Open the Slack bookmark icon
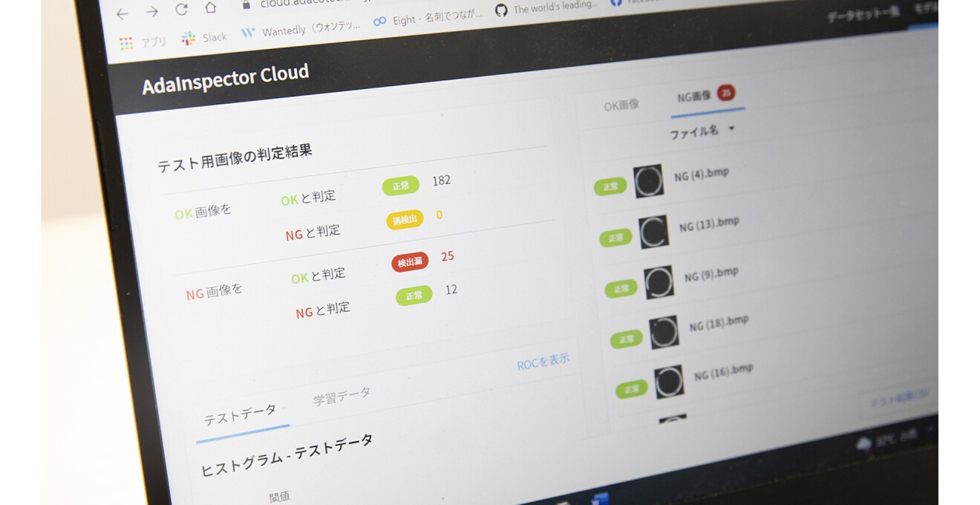 pos(188,37)
